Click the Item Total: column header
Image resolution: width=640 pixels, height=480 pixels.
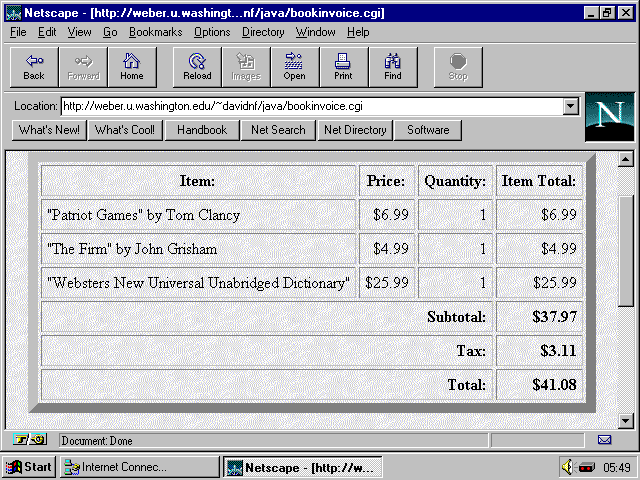click(x=539, y=181)
